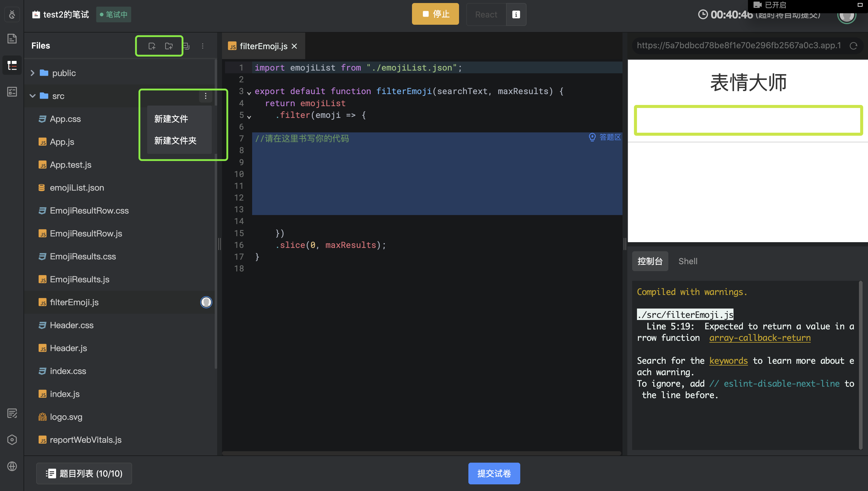Click the 笔试中 status badge
The height and width of the screenshot is (491, 868).
(114, 14)
